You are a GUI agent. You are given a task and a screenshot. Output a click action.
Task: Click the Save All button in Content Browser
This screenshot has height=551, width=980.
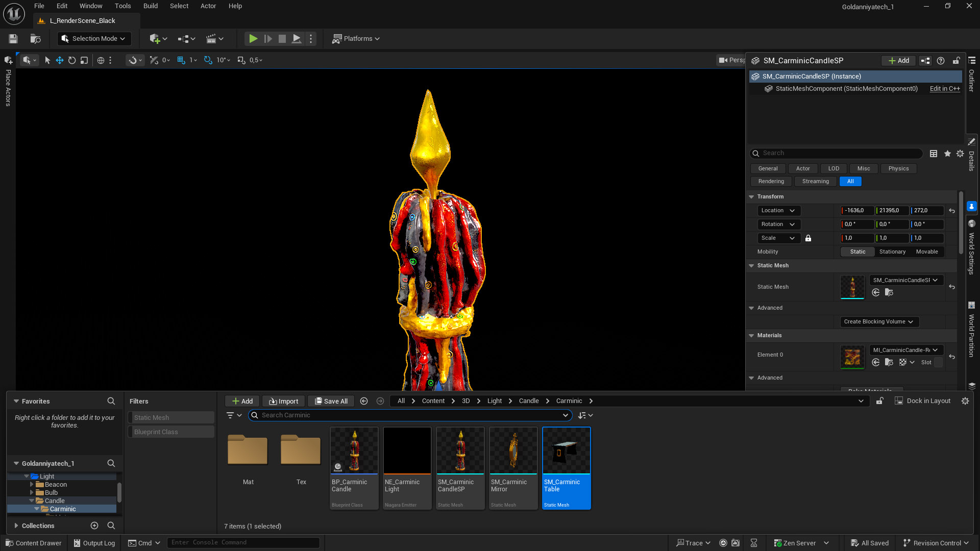pyautogui.click(x=331, y=400)
